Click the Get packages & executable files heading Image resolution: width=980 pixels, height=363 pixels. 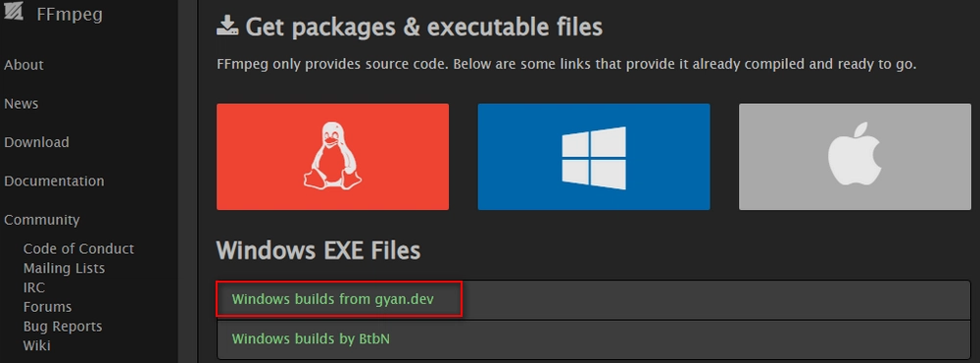[x=424, y=26]
